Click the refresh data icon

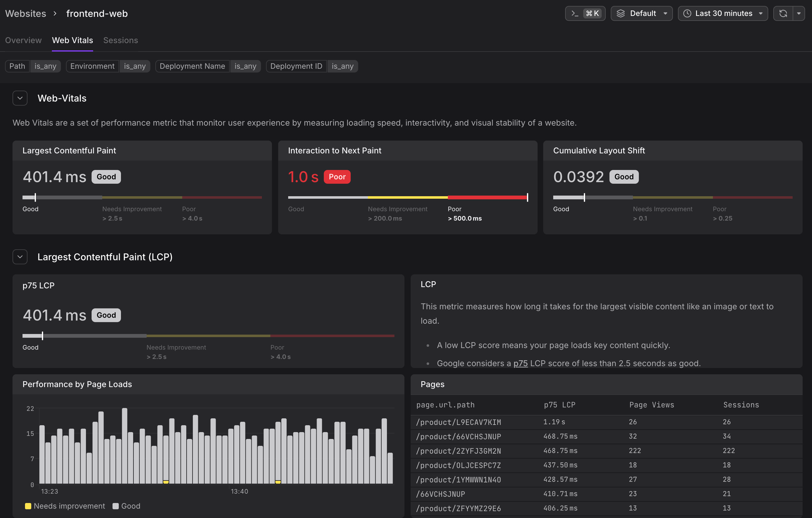tap(783, 13)
